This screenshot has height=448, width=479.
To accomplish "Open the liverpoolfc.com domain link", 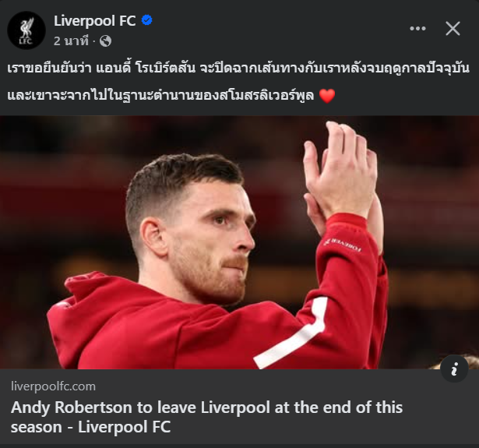I will pyautogui.click(x=53, y=386).
